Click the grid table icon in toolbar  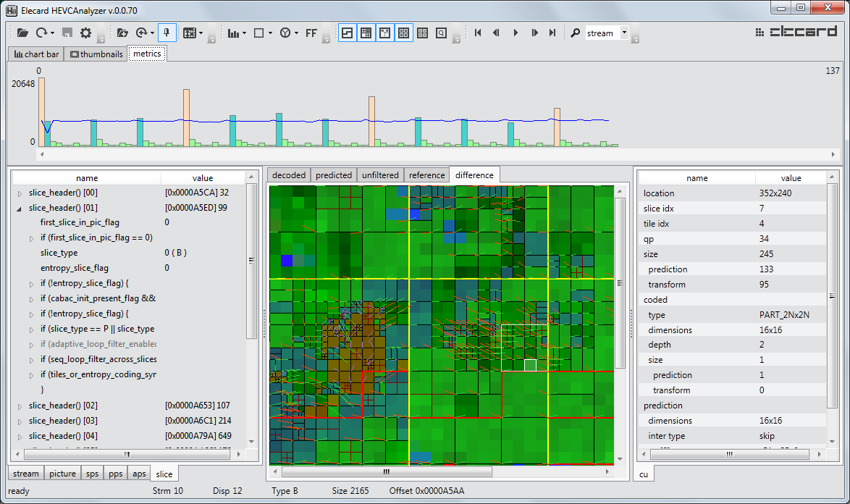coord(189,33)
